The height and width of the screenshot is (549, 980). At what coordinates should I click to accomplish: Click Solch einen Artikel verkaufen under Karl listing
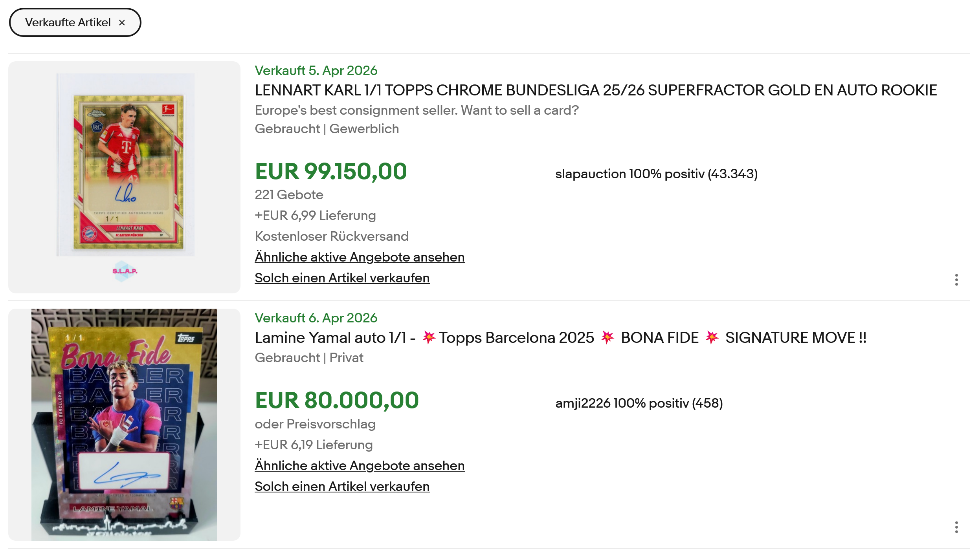(x=342, y=278)
